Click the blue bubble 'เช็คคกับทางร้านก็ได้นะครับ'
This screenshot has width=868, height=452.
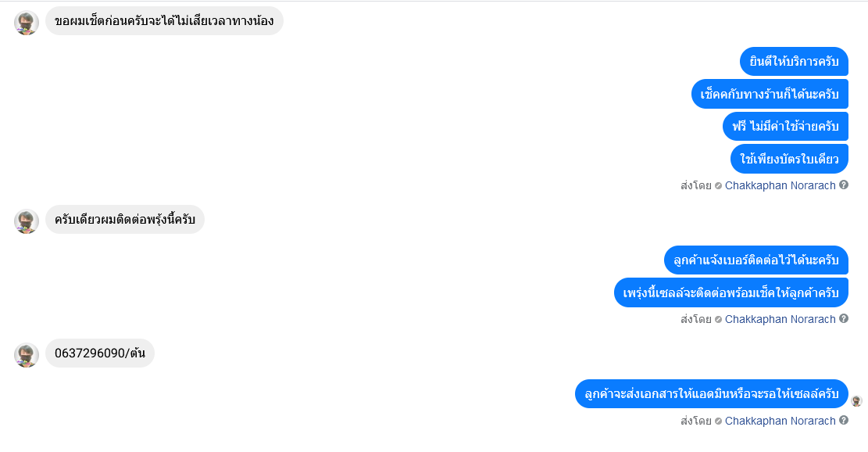click(x=770, y=94)
